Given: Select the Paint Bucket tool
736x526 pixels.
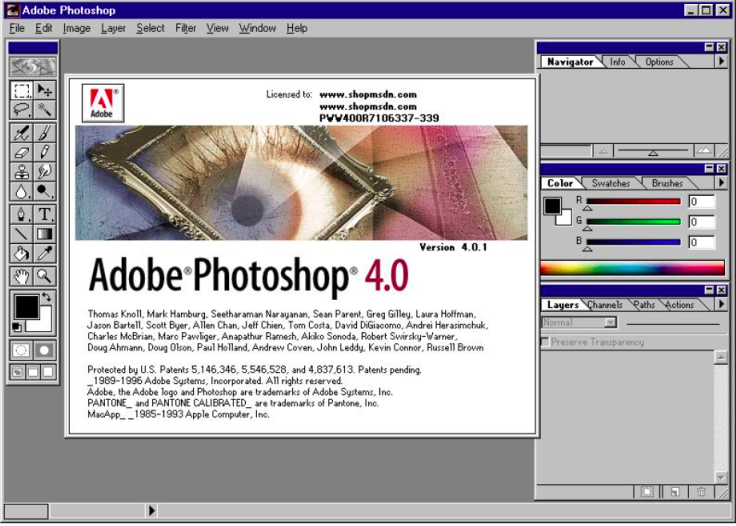Looking at the screenshot, I should [21, 254].
